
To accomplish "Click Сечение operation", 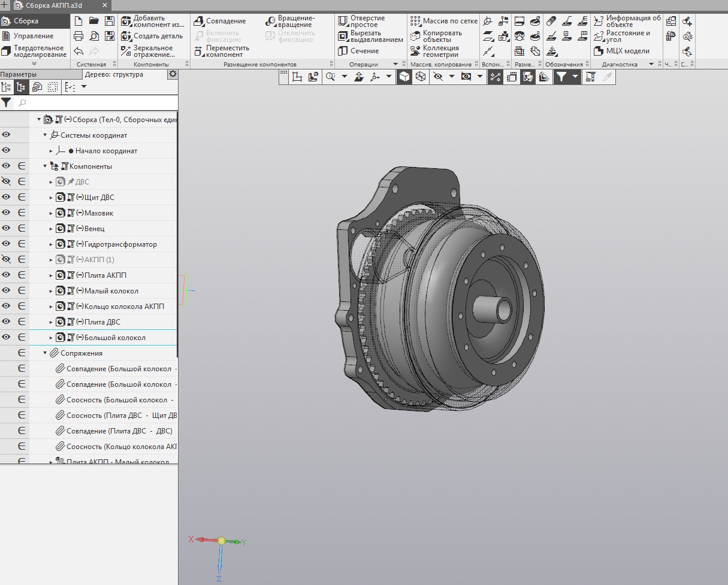I will [x=358, y=51].
